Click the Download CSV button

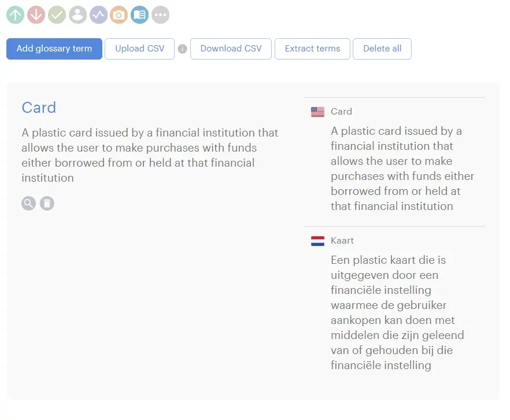click(231, 49)
